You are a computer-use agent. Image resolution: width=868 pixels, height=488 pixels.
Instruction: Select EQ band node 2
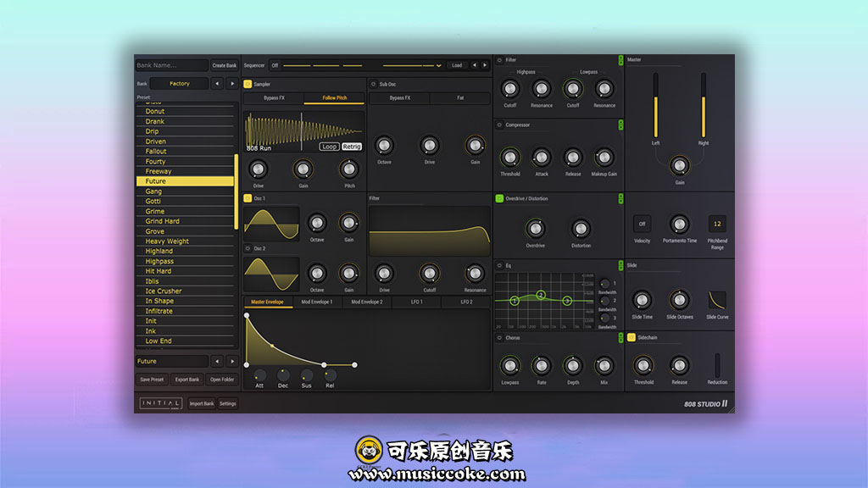click(541, 295)
